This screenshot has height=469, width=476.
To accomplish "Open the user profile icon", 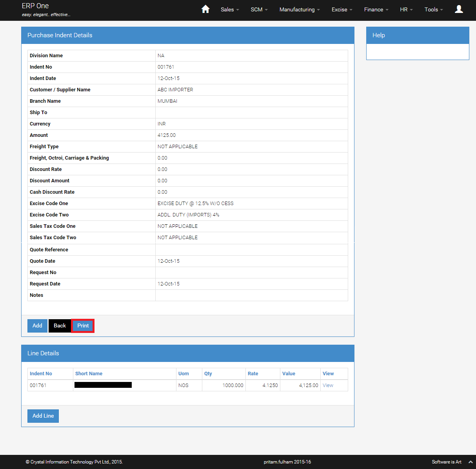I will click(458, 9).
